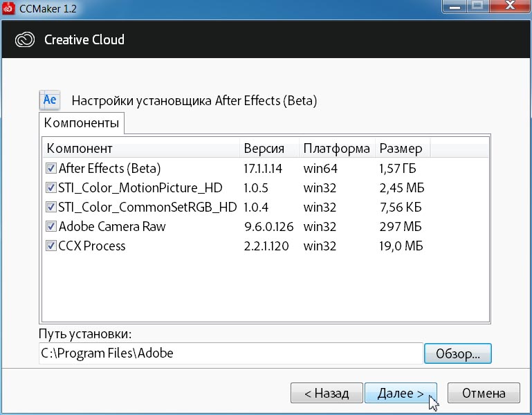This screenshot has width=532, height=415.
Task: Sort by the Платформа column header
Action: pos(337,149)
